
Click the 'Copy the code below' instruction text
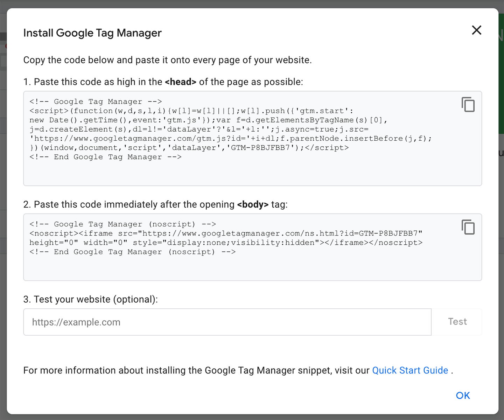167,60
